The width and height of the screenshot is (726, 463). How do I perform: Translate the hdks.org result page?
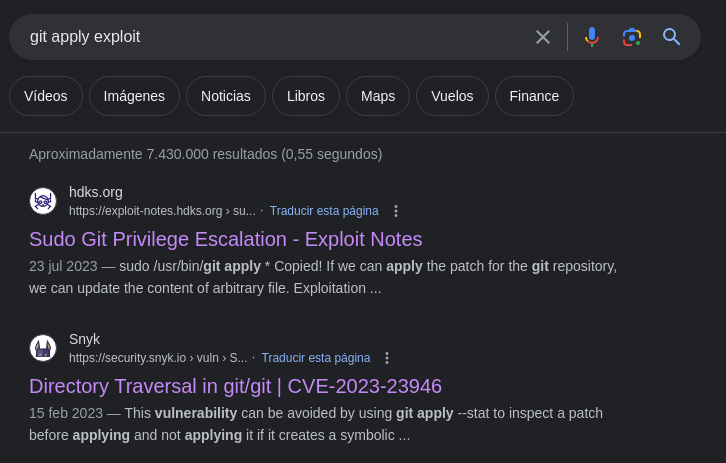point(324,211)
